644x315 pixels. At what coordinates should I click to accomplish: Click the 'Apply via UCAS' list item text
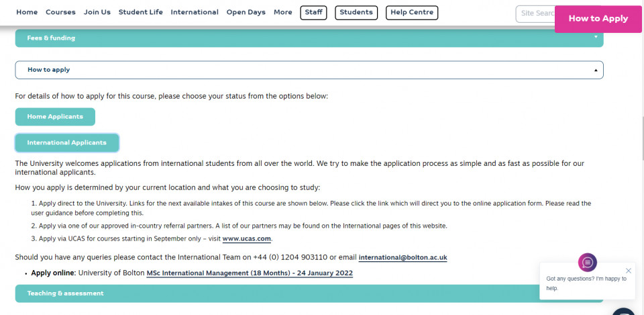coord(152,238)
